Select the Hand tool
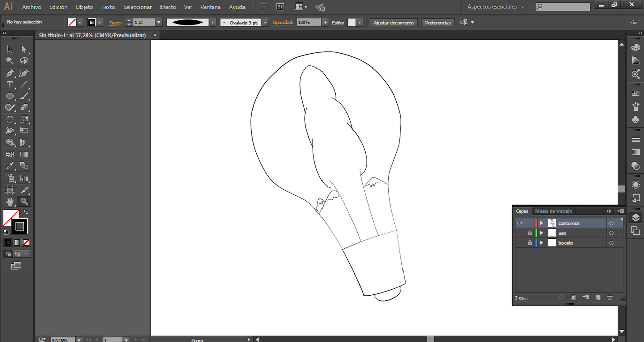 tap(10, 201)
